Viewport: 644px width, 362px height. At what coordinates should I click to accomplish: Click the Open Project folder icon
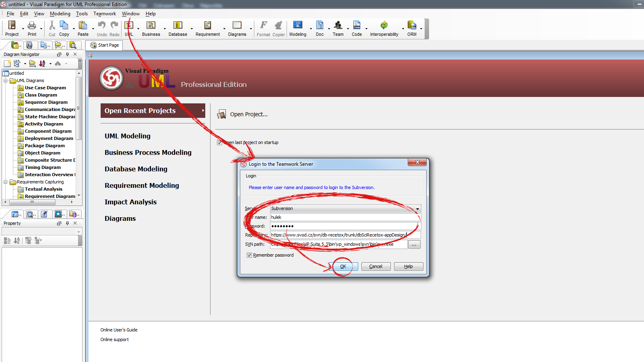coord(221,115)
